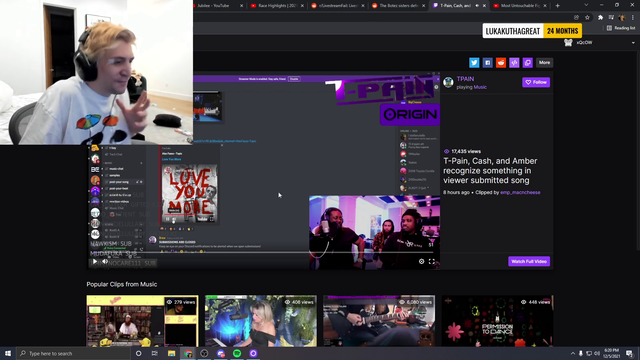Open the Chrome three-dot menu
Viewport: 640px width, 360px height.
click(x=633, y=18)
